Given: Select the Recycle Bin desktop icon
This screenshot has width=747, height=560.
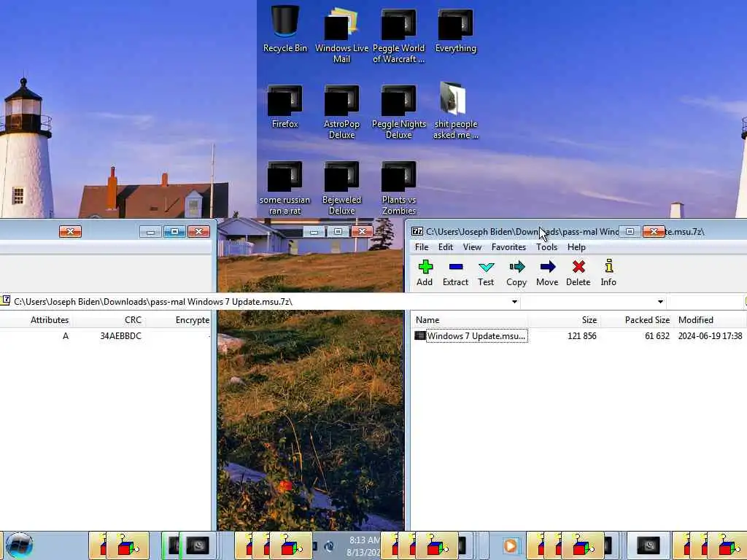Looking at the screenshot, I should (285, 28).
